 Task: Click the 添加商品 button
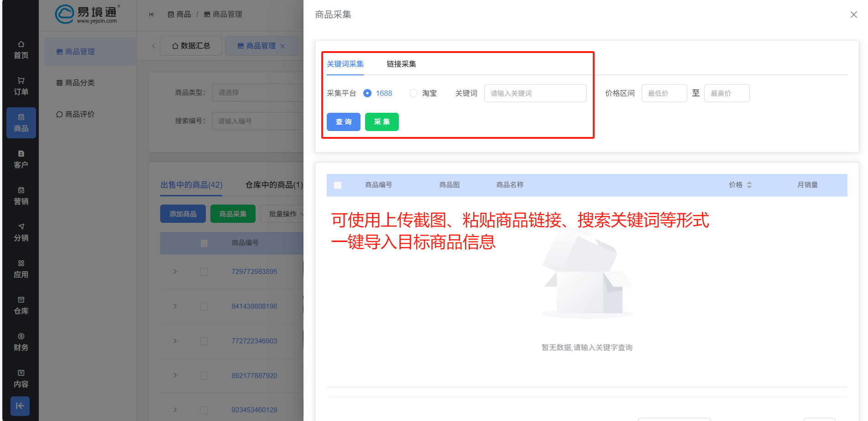(x=183, y=214)
